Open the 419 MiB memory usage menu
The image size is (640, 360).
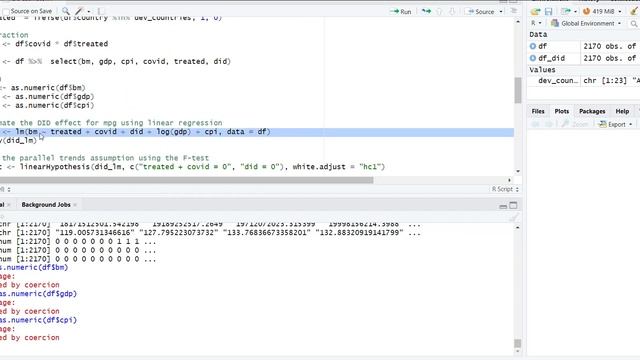(602, 11)
